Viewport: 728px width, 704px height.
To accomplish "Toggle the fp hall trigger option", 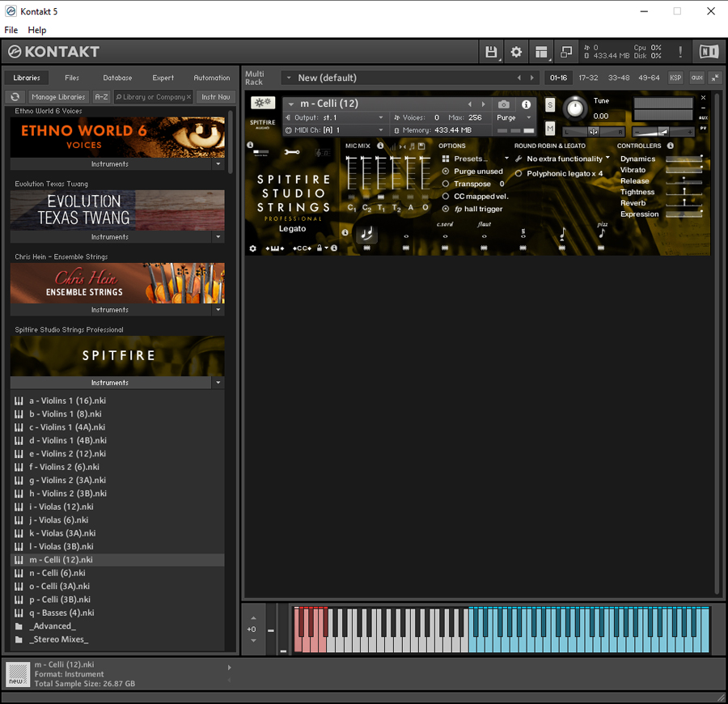I will [445, 209].
